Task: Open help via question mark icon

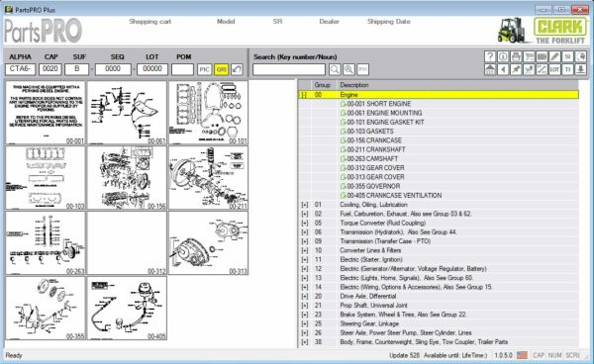Action: [490, 56]
